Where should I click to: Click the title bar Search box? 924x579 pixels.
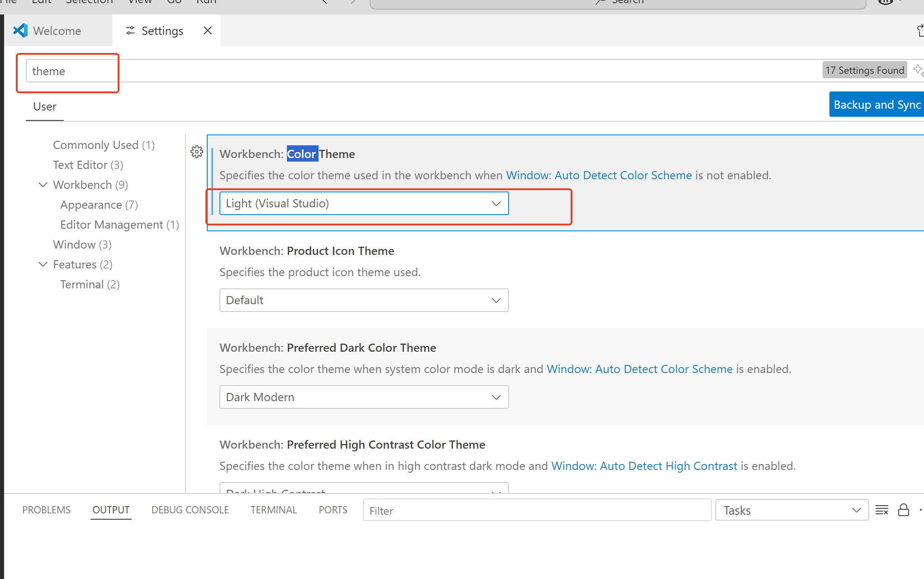pyautogui.click(x=618, y=4)
